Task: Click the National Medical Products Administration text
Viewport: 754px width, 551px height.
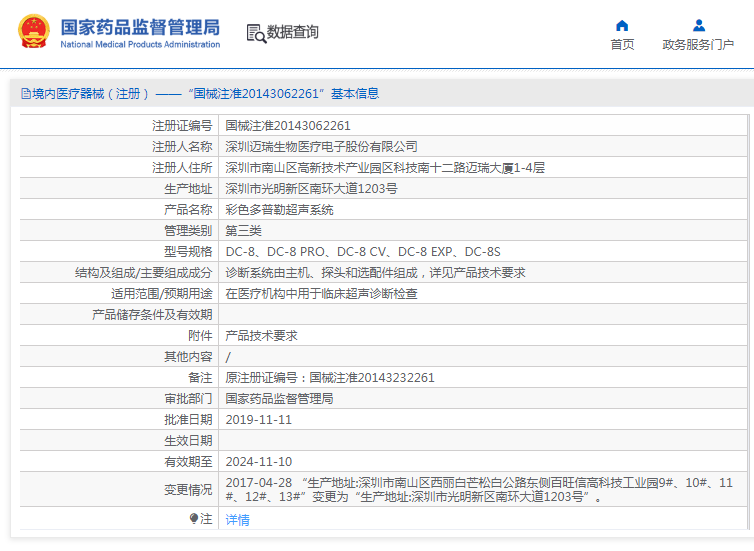Action: pos(140,44)
